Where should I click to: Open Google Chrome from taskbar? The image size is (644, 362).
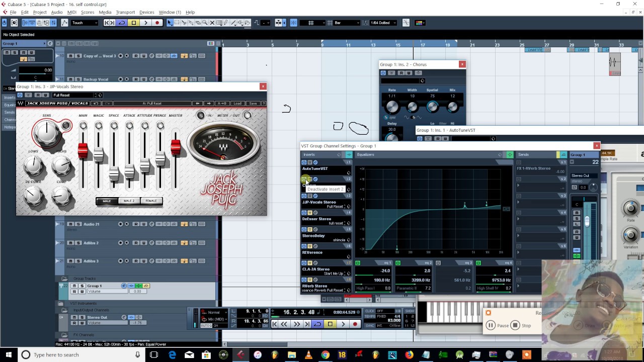point(325,355)
